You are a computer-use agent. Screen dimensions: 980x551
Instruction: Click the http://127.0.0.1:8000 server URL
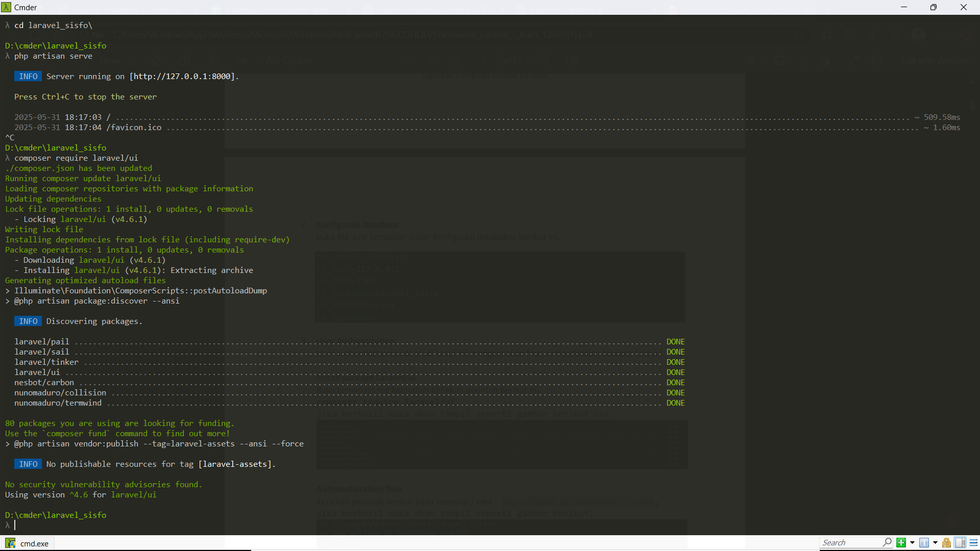click(182, 77)
